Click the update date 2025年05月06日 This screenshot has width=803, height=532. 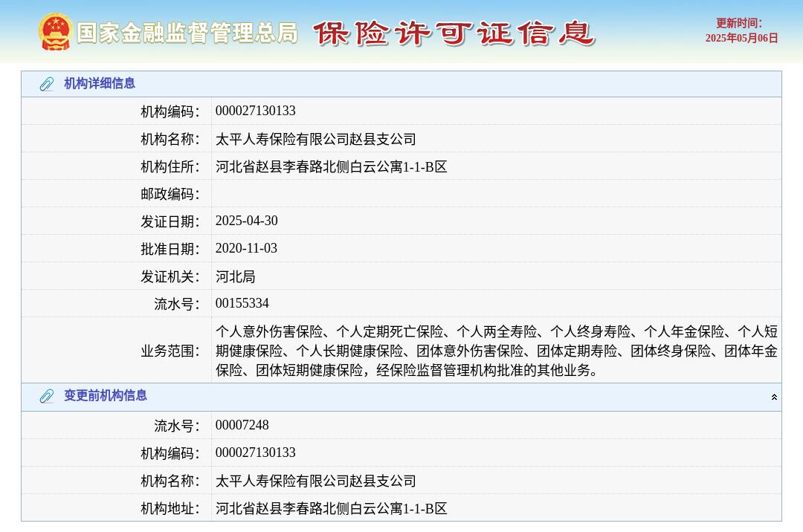pyautogui.click(x=741, y=38)
